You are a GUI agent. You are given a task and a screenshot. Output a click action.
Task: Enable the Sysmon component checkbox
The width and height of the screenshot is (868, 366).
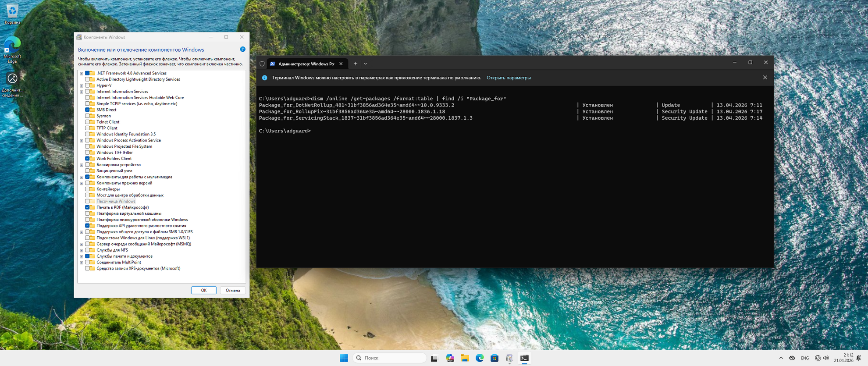tap(87, 116)
